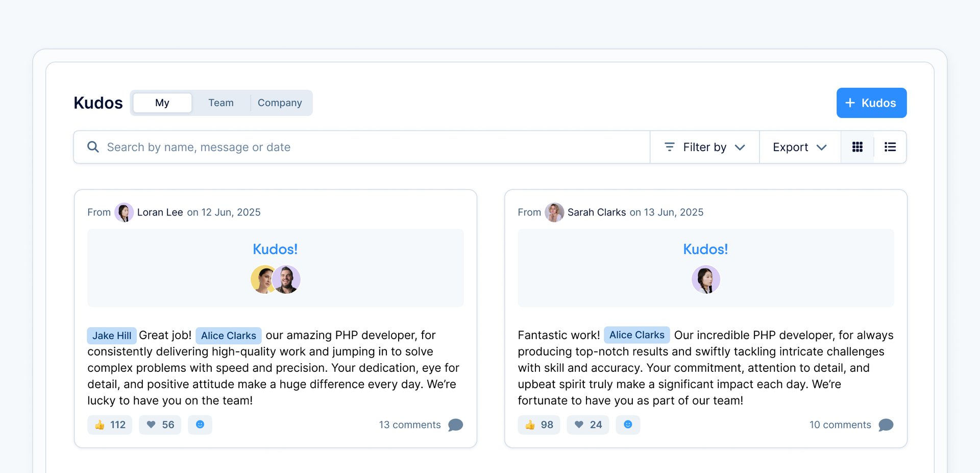Click Loran Lee's avatar picture
The height and width of the screenshot is (473, 980).
click(x=124, y=212)
